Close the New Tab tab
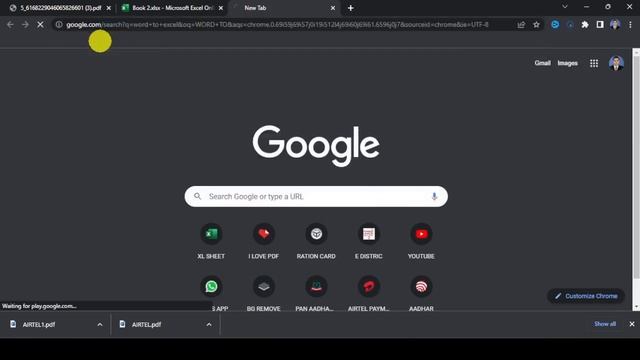 click(333, 8)
